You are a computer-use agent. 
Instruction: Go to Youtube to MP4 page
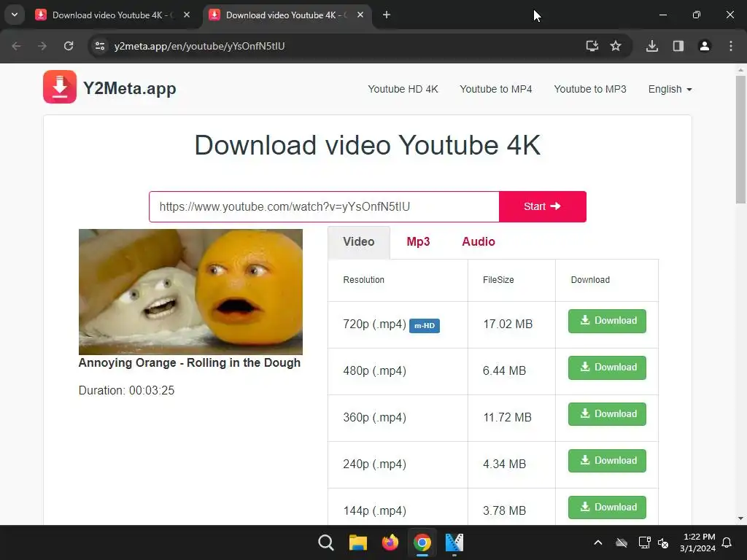click(495, 89)
